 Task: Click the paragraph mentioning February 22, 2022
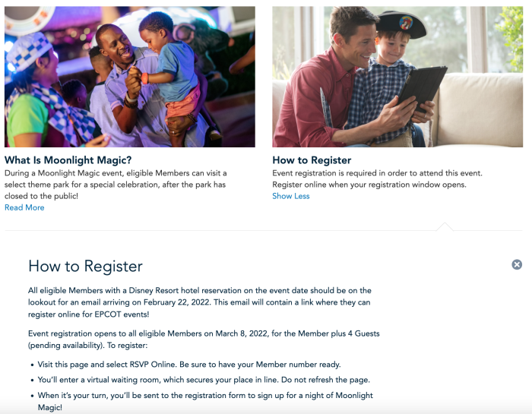click(199, 302)
